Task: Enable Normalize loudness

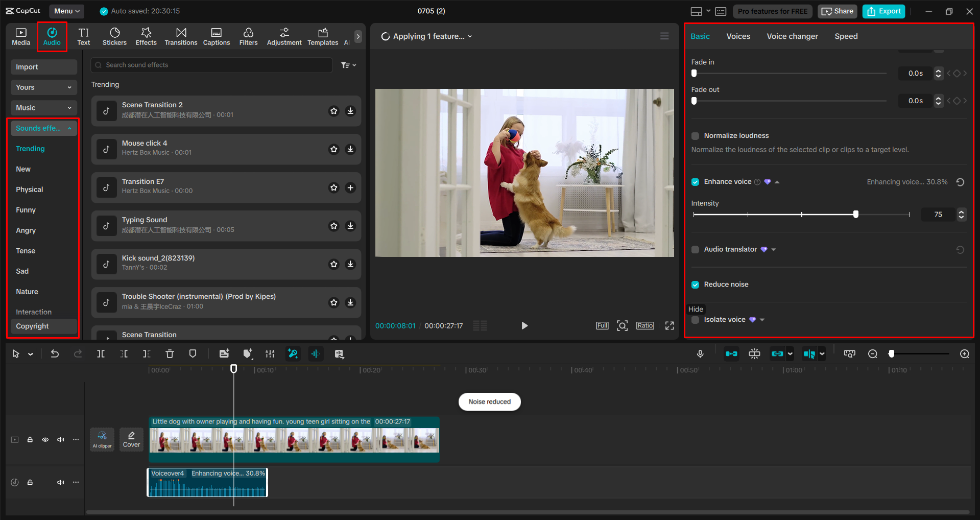Action: click(695, 135)
